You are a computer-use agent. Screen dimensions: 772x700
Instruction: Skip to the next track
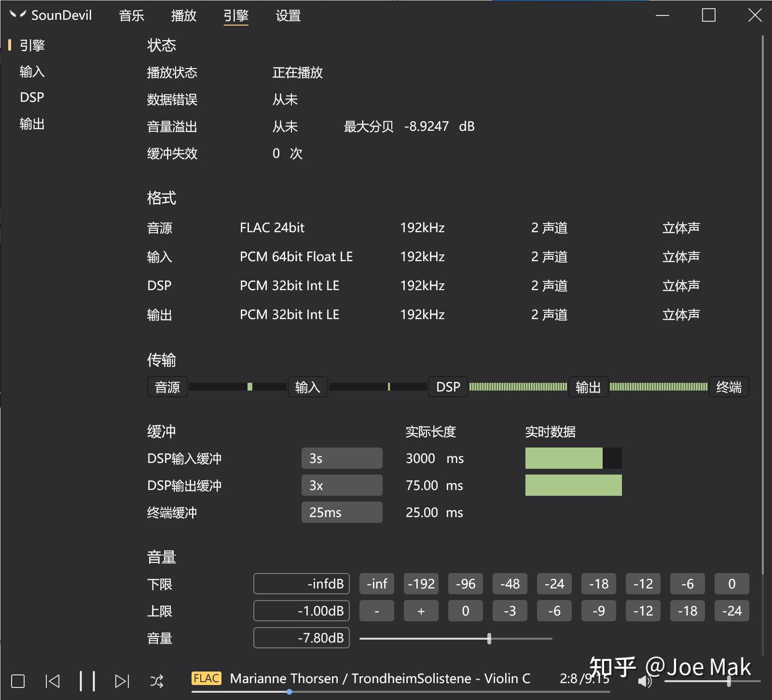[x=122, y=681]
